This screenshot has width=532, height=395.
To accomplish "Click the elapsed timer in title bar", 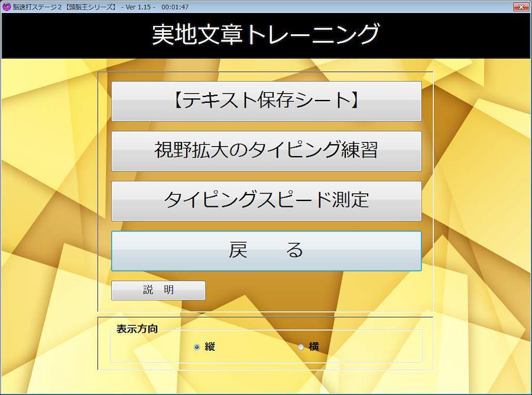I will pos(175,7).
